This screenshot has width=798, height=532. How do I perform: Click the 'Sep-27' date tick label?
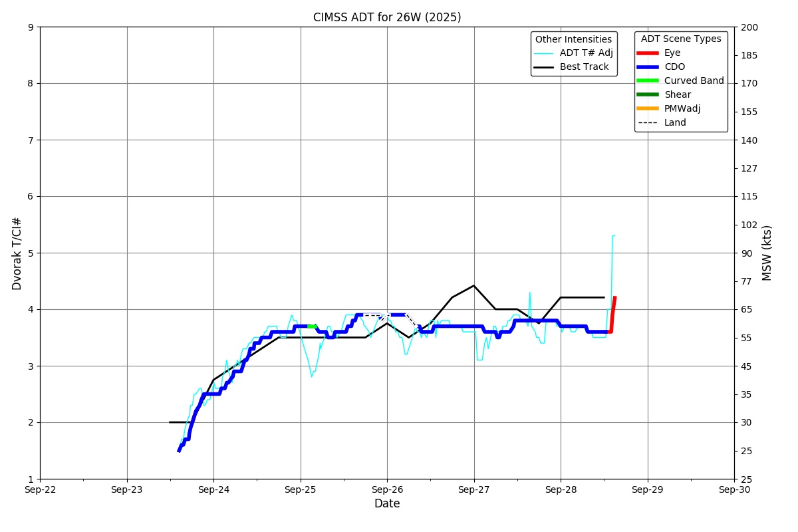coord(474,490)
